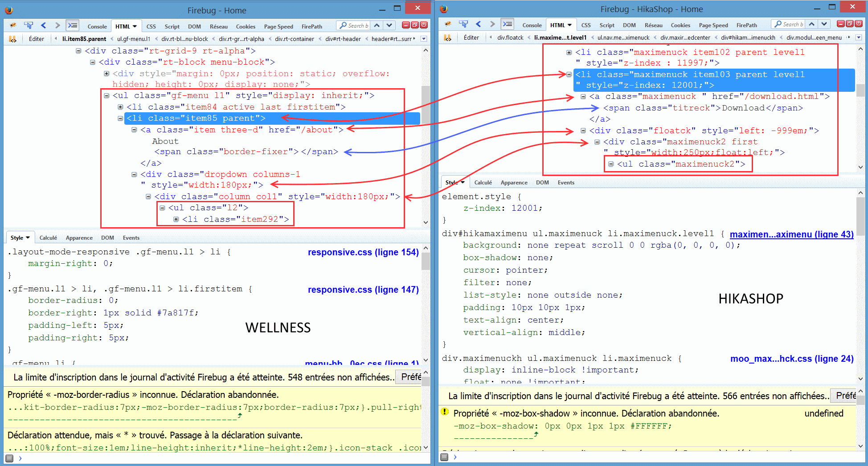The height and width of the screenshot is (466, 868).
Task: Click yellow warning icon beside -moz-box-shadow error
Action: (445, 412)
